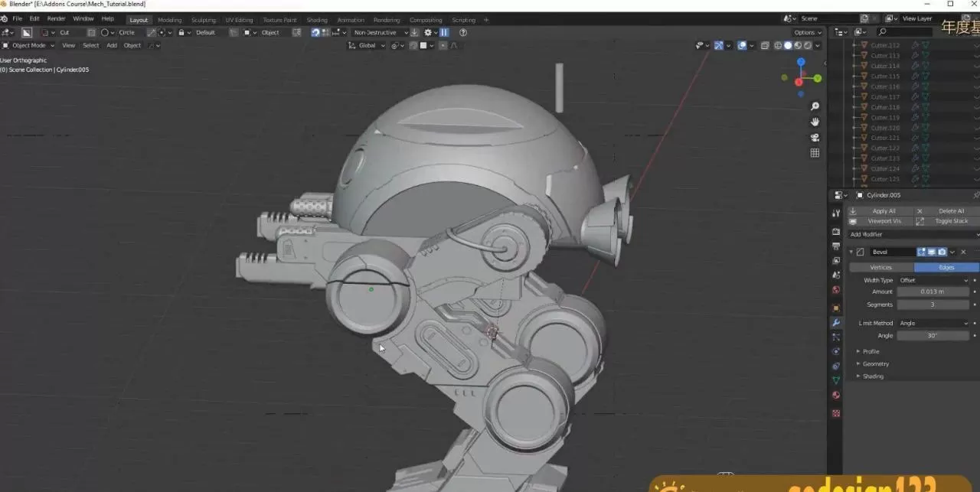Click the Camera view icon in viewport
Viewport: 980px width, 492px height.
coord(815,137)
